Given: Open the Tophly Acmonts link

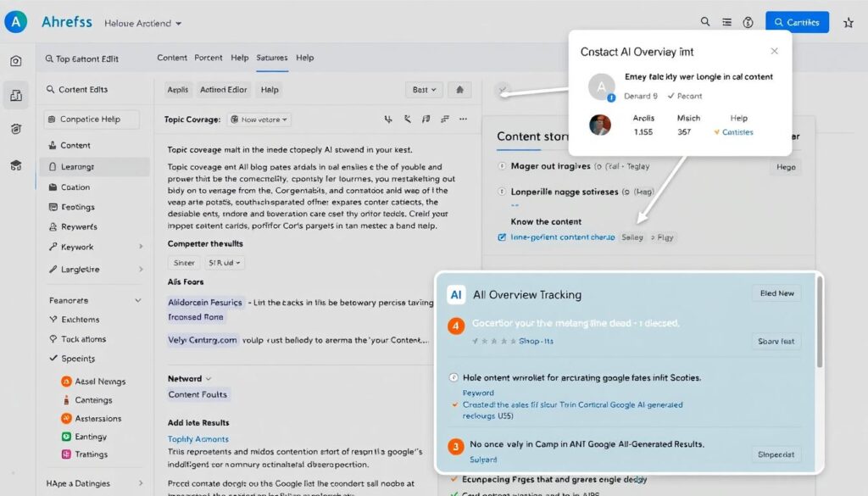Looking at the screenshot, I should [x=198, y=439].
